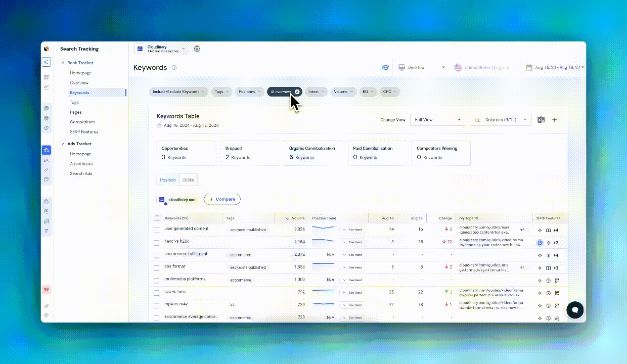
Task: Click the plus icon beside the Excel export
Action: pos(554,120)
